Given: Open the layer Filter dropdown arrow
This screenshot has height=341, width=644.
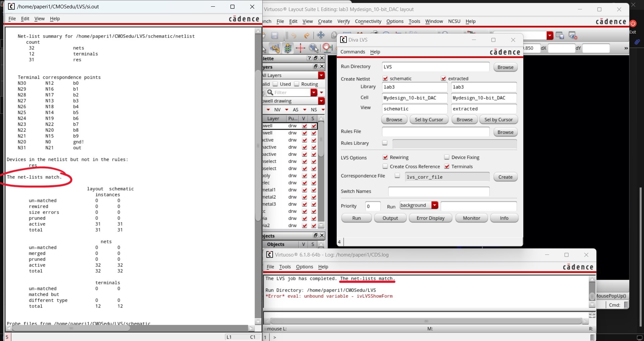Looking at the screenshot, I should pyautogui.click(x=314, y=93).
